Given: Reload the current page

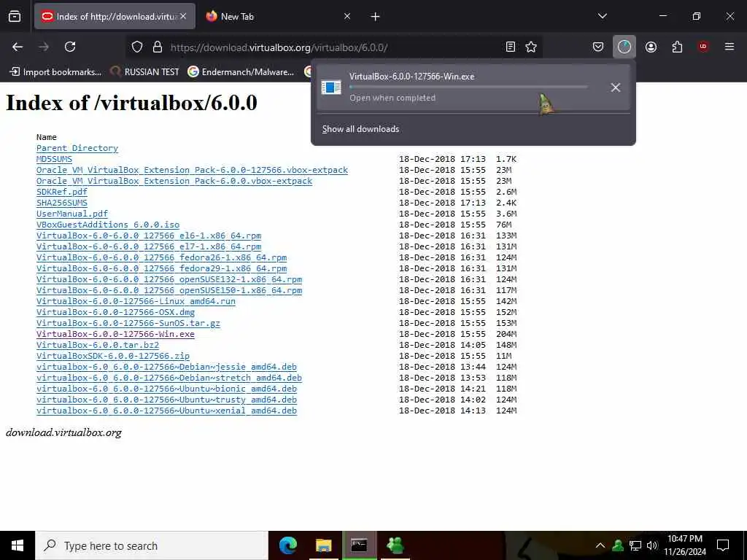Looking at the screenshot, I should tap(70, 47).
